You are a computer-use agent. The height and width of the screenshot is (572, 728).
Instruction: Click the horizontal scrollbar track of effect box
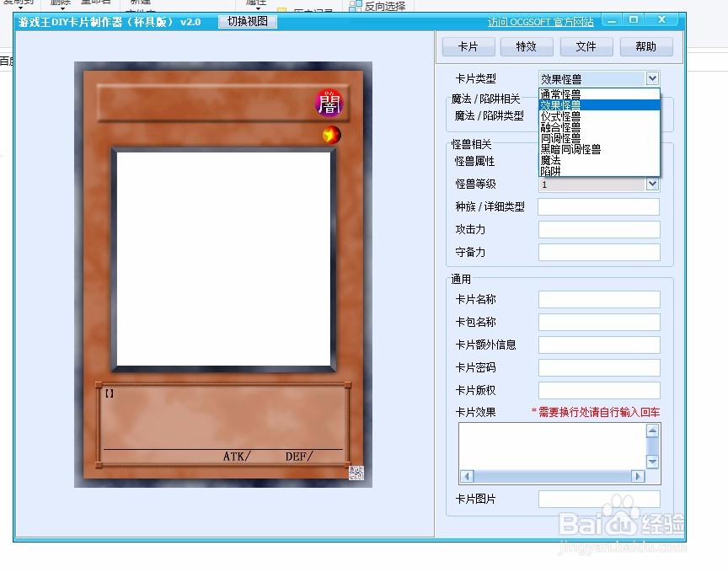point(553,476)
